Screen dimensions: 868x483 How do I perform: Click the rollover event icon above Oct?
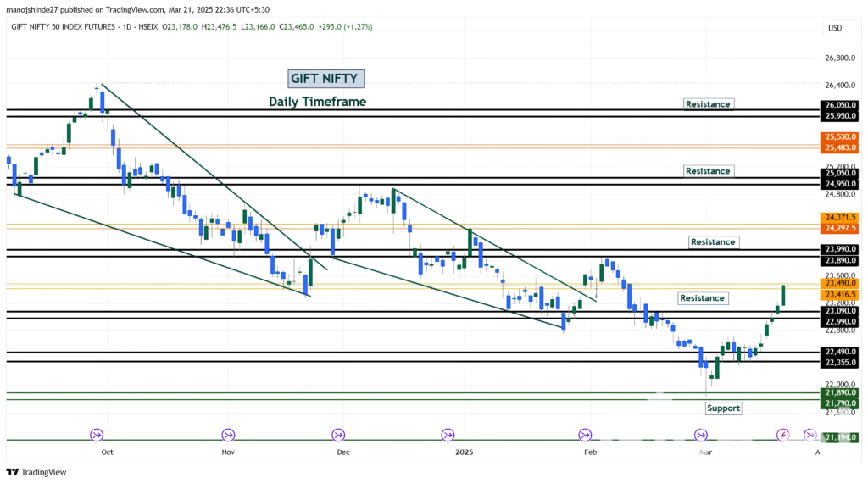pyautogui.click(x=97, y=435)
